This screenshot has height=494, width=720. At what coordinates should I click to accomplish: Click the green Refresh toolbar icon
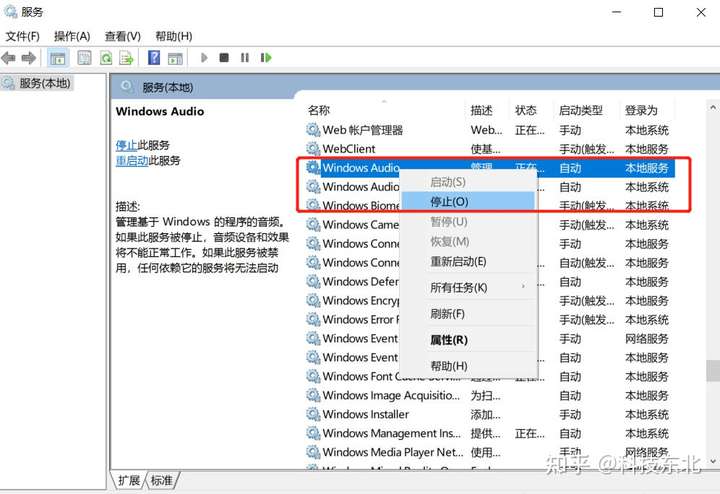click(x=106, y=58)
